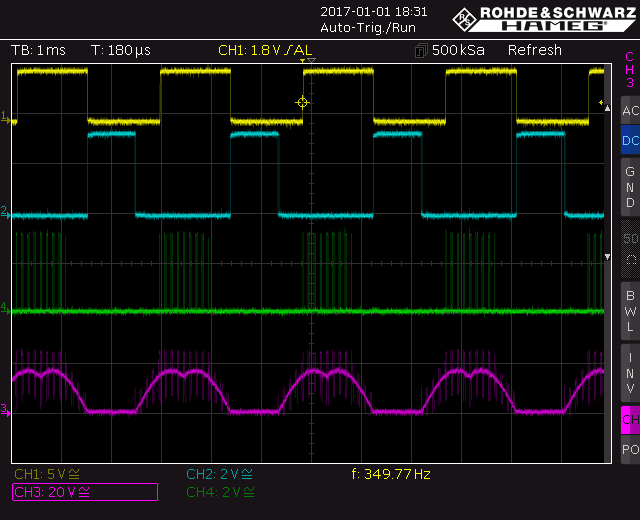Select the highlighted CH3 soft key
Image resolution: width=640 pixels, height=520 pixels.
click(631, 420)
